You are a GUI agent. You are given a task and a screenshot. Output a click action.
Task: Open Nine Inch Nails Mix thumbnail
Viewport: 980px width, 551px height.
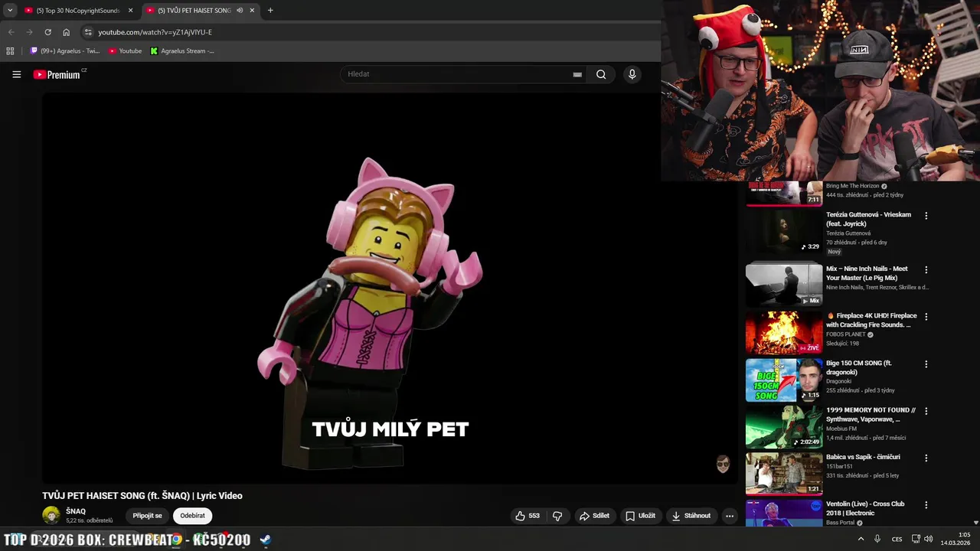point(784,285)
